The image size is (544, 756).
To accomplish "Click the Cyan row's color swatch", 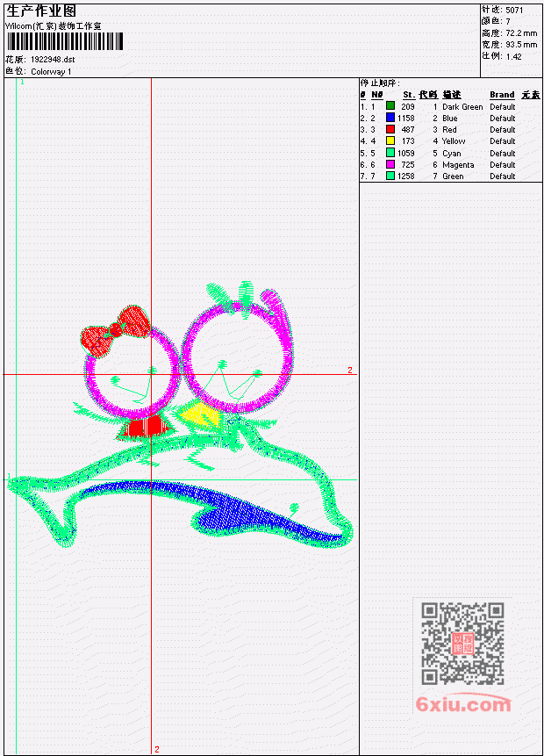I will pyautogui.click(x=390, y=153).
